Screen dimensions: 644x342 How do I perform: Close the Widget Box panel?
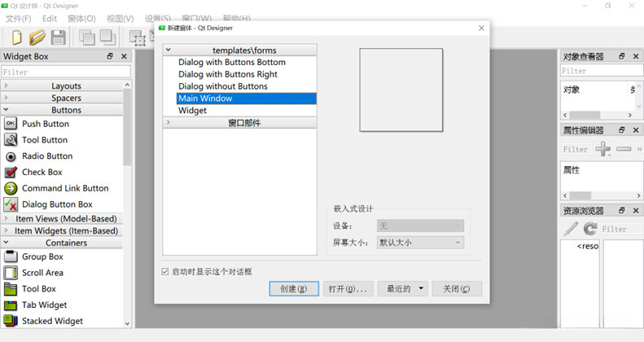[x=124, y=56]
